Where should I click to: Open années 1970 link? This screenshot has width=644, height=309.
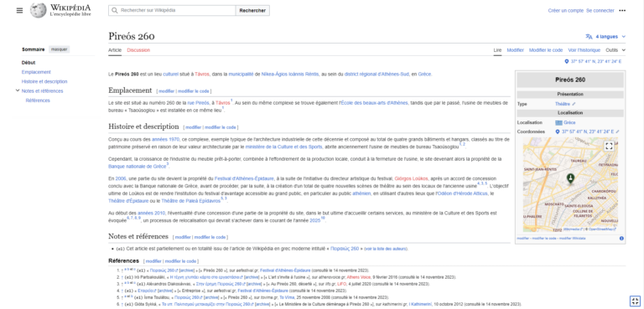tap(165, 140)
